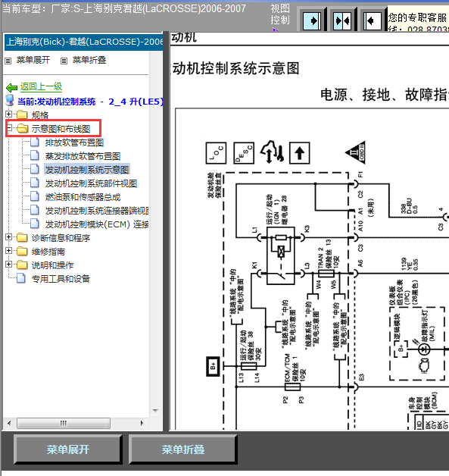Select the 说明和操作 folder
The width and height of the screenshot is (449, 476).
(x=52, y=265)
